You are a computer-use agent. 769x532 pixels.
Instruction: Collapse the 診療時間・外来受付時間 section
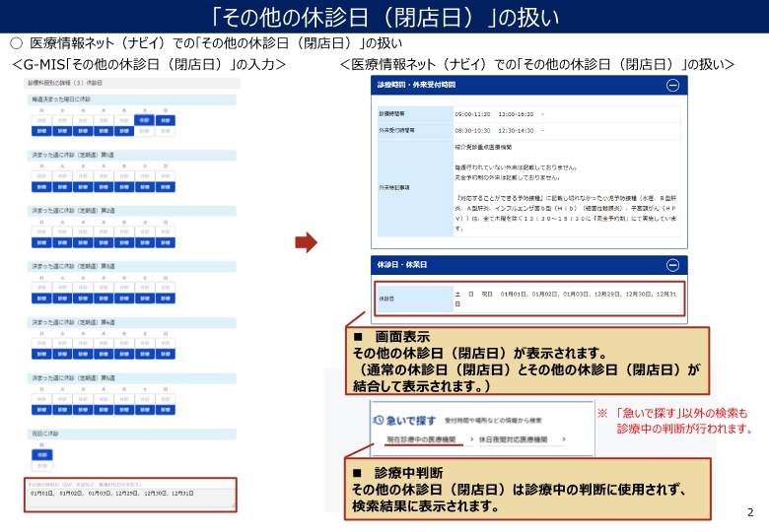[672, 86]
